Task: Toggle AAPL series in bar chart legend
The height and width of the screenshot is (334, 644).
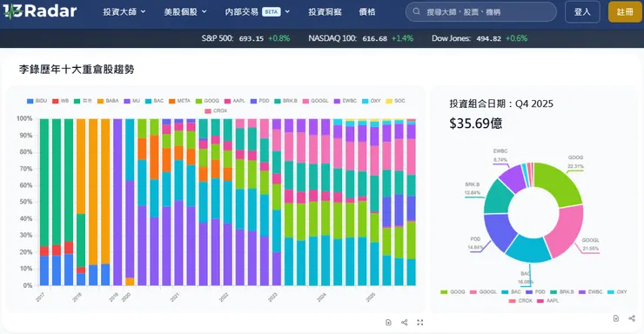Action: pyautogui.click(x=234, y=101)
